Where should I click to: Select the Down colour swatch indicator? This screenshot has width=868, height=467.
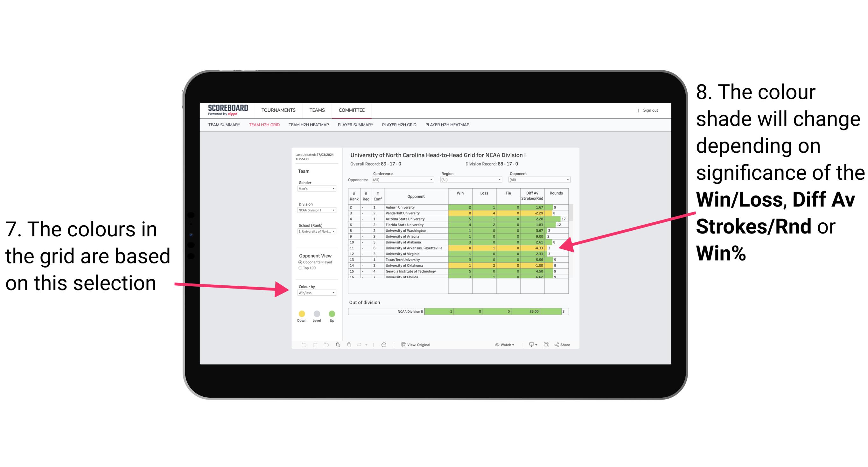pyautogui.click(x=301, y=313)
